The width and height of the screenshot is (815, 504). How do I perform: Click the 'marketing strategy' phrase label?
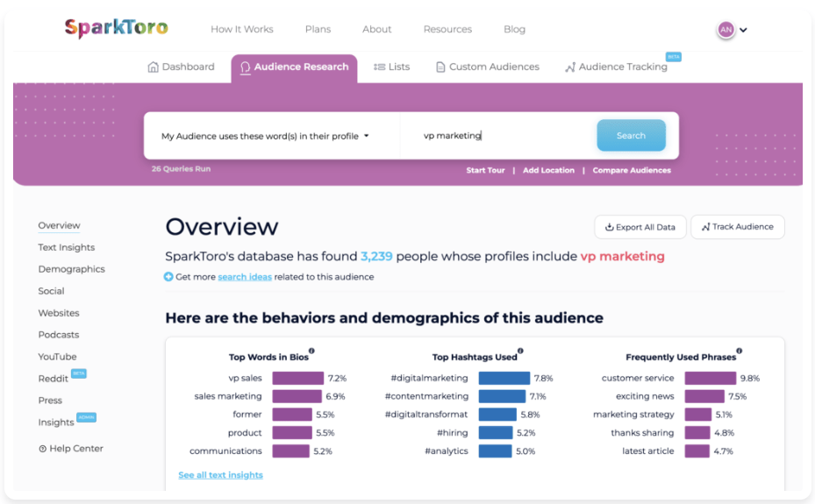click(x=633, y=415)
